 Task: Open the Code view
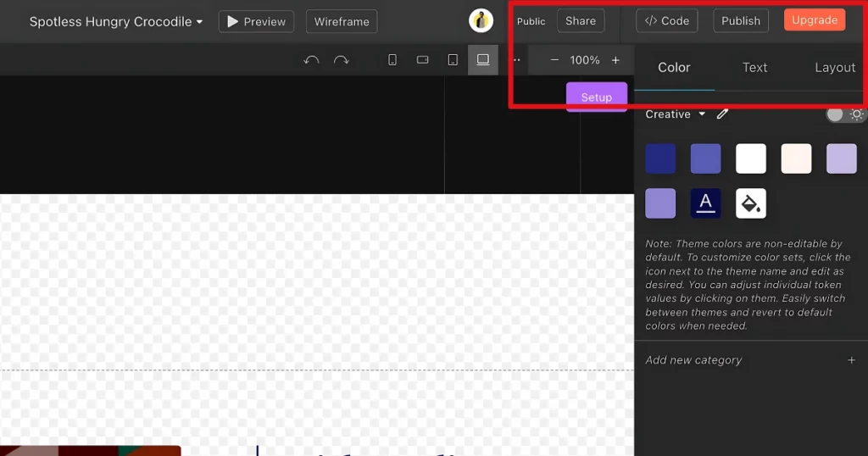667,21
